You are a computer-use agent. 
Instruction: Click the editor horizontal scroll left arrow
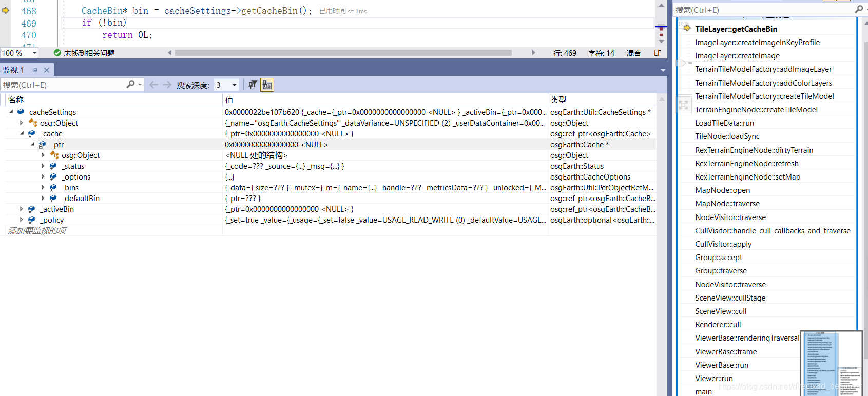[170, 53]
